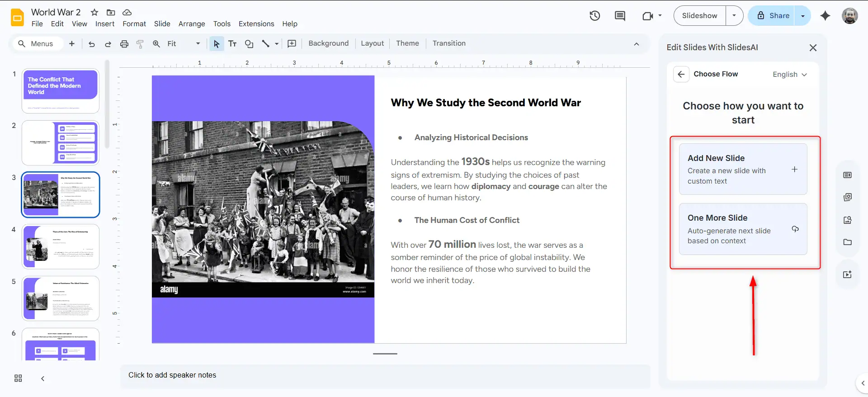Expand the Share options dropdown arrow
The image size is (868, 397).
[803, 16]
